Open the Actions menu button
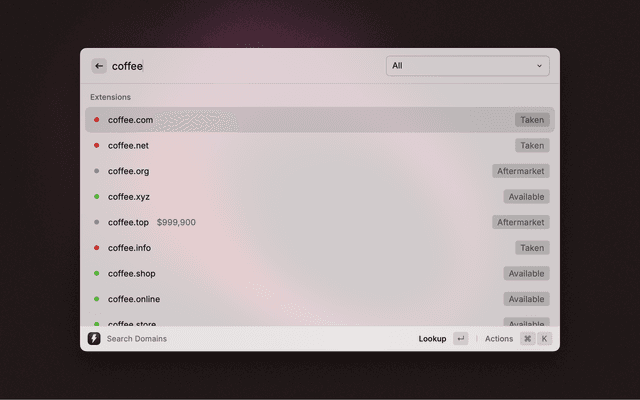 tap(499, 339)
